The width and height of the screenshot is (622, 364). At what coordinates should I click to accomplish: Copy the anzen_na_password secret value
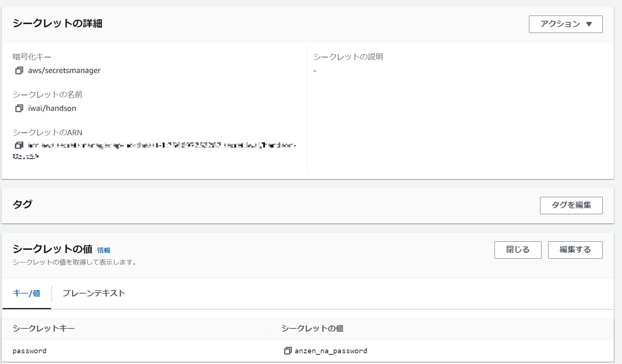tap(288, 351)
